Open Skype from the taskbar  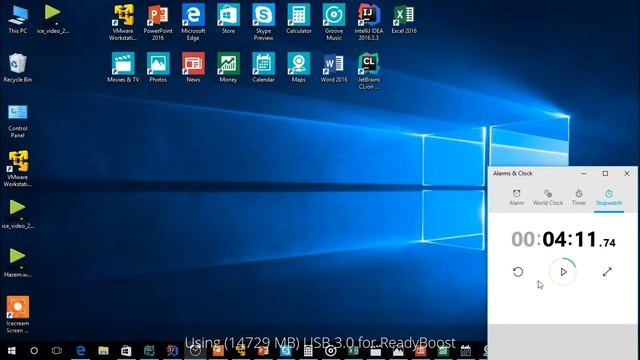[285, 351]
